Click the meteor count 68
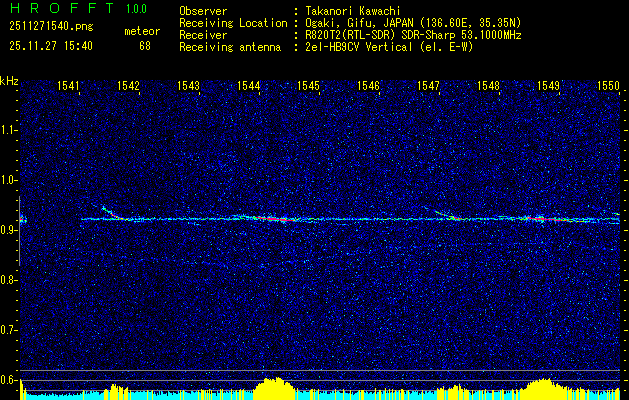This screenshot has height=400, width=629. click(145, 46)
